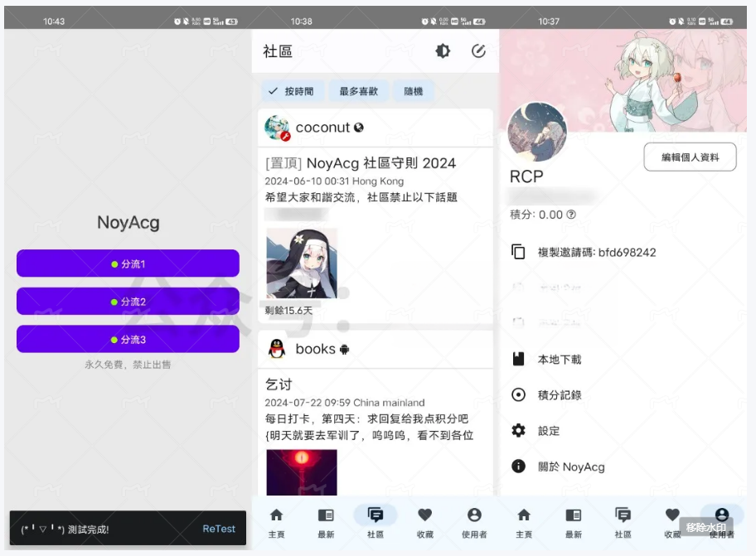Click the 10:38 clock in second status bar

[x=302, y=22]
